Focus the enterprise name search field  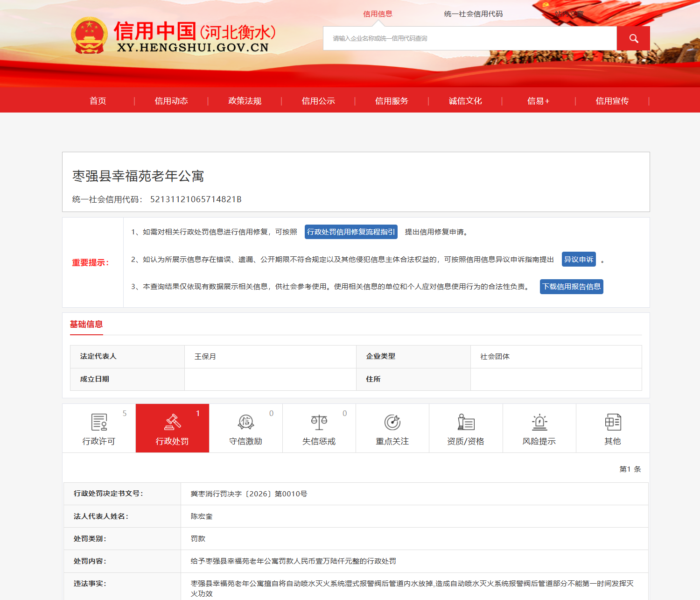point(469,38)
